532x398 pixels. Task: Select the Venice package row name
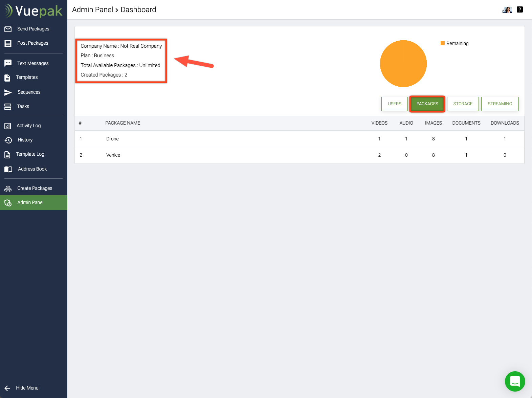[113, 155]
